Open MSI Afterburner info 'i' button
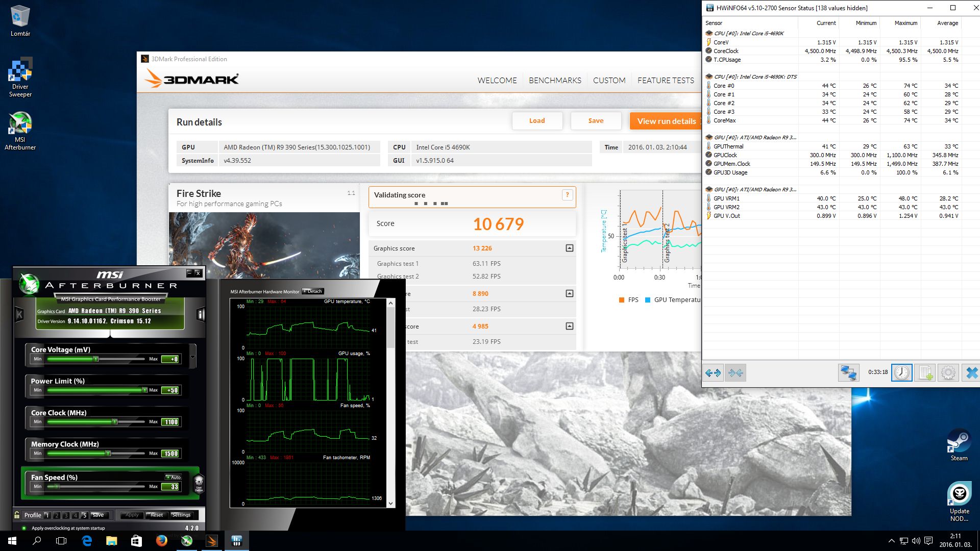The image size is (980, 551). click(201, 314)
